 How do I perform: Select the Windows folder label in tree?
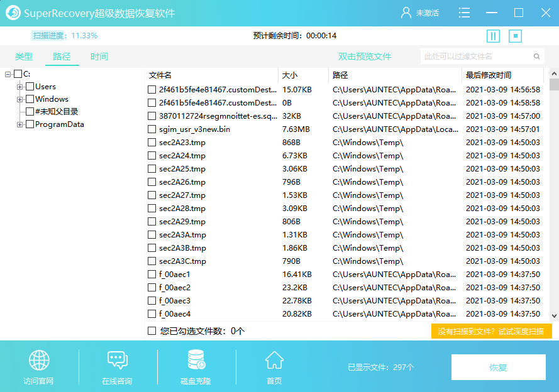(x=52, y=99)
